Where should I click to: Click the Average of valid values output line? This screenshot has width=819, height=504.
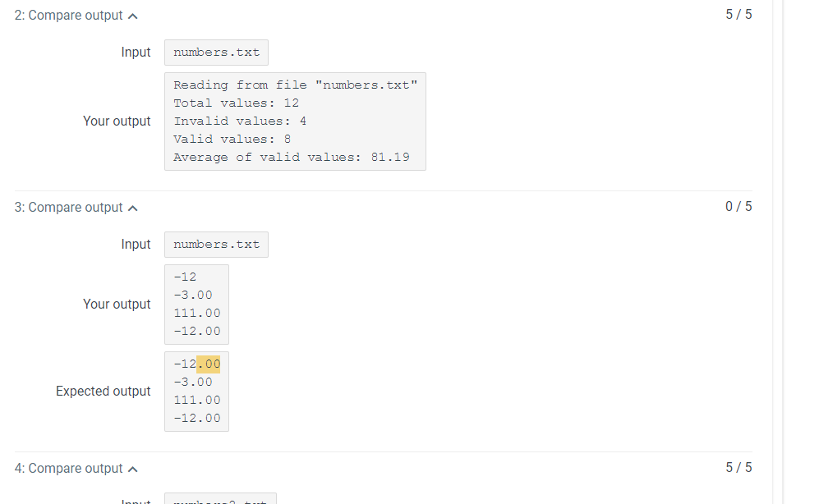tap(292, 157)
